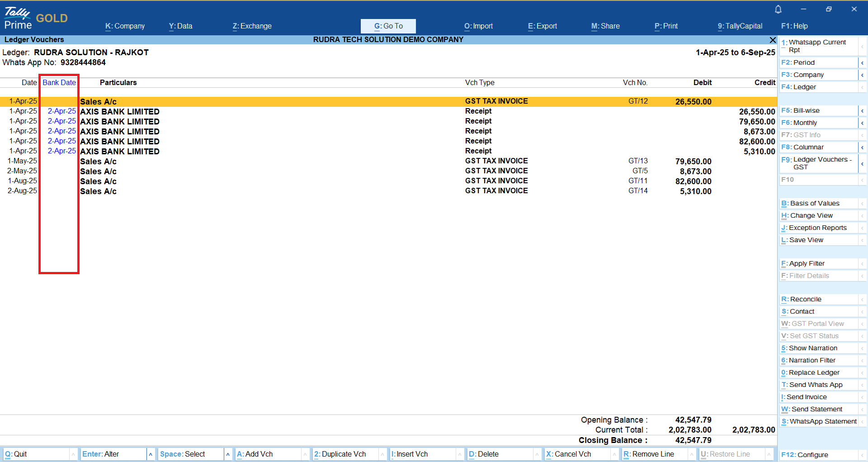Open arrow next to Space: Select
Image resolution: width=868 pixels, height=462 pixels.
tap(228, 454)
